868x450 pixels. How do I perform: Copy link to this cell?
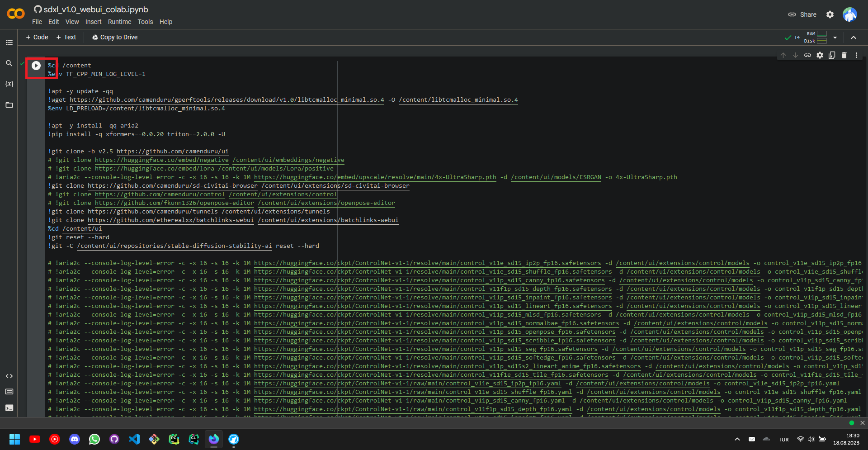click(807, 55)
